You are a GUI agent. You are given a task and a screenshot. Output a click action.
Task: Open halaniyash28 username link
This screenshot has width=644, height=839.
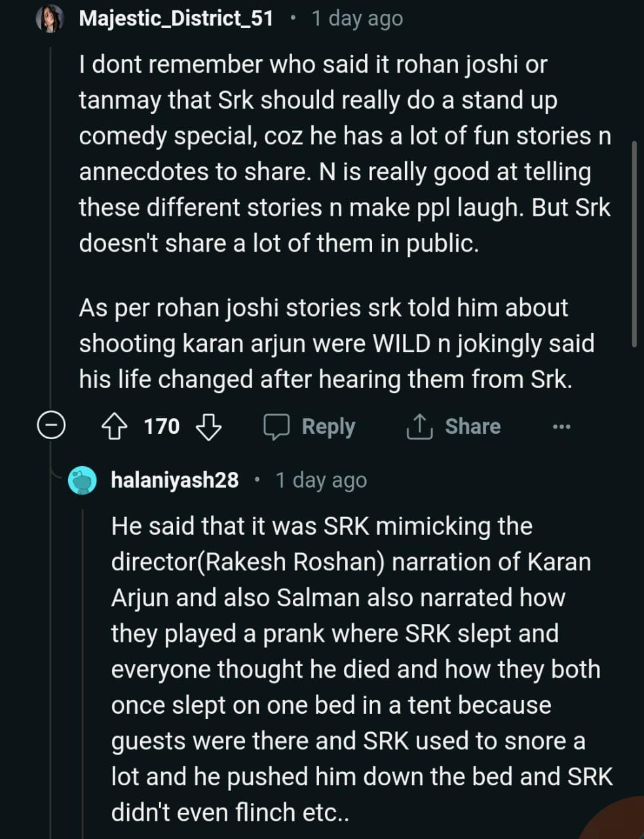pos(175,480)
